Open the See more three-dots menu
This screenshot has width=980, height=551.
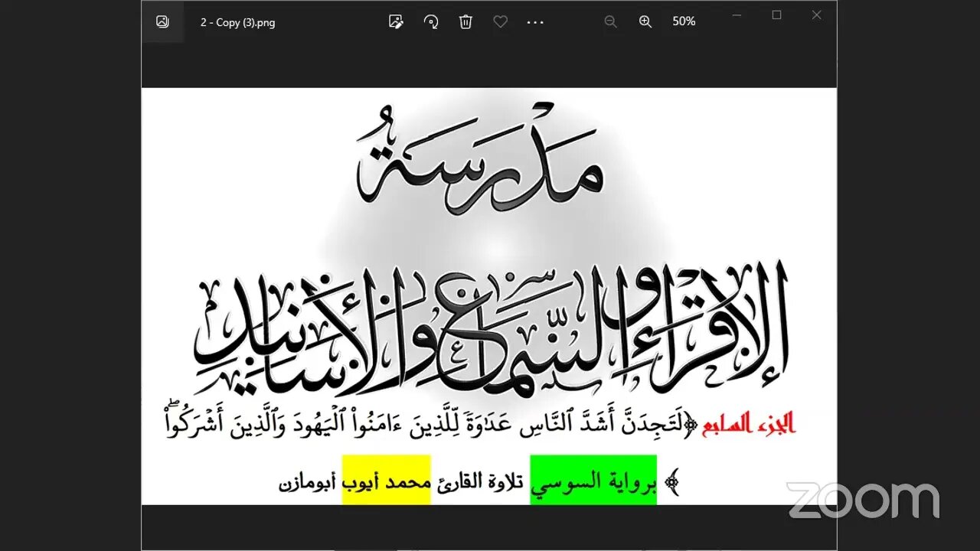pyautogui.click(x=535, y=22)
